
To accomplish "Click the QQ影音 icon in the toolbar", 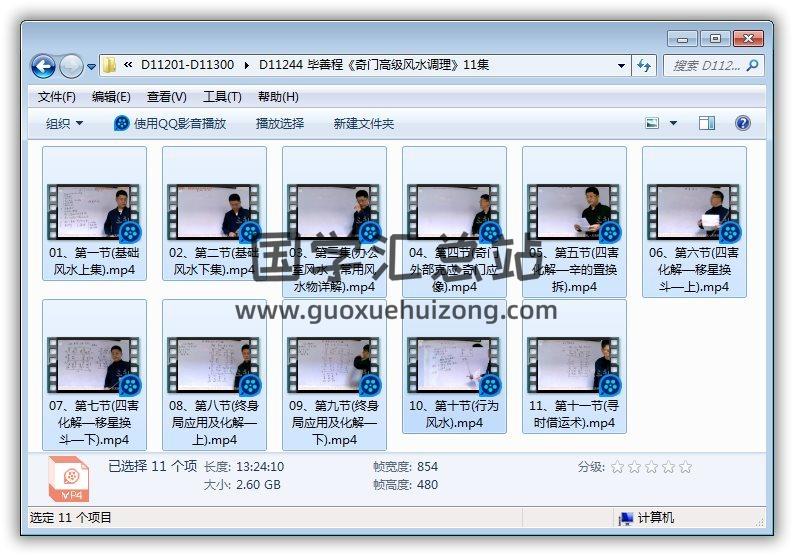I will point(122,123).
